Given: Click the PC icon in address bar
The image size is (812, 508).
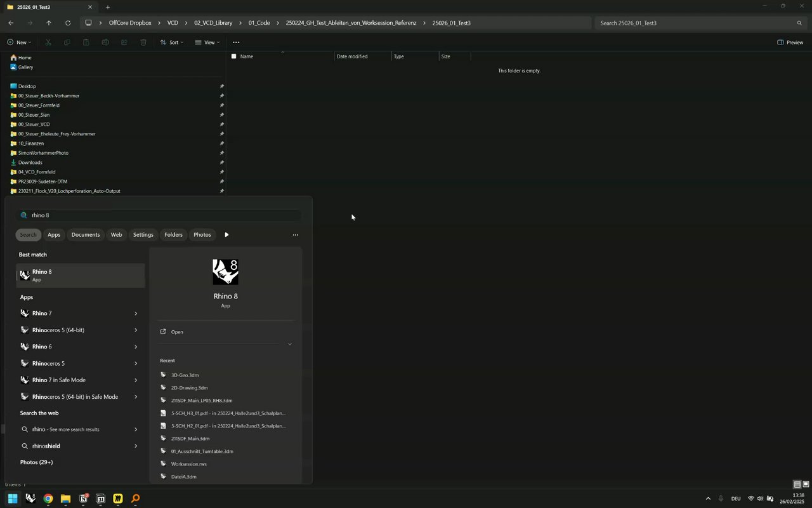Looking at the screenshot, I should click(88, 23).
